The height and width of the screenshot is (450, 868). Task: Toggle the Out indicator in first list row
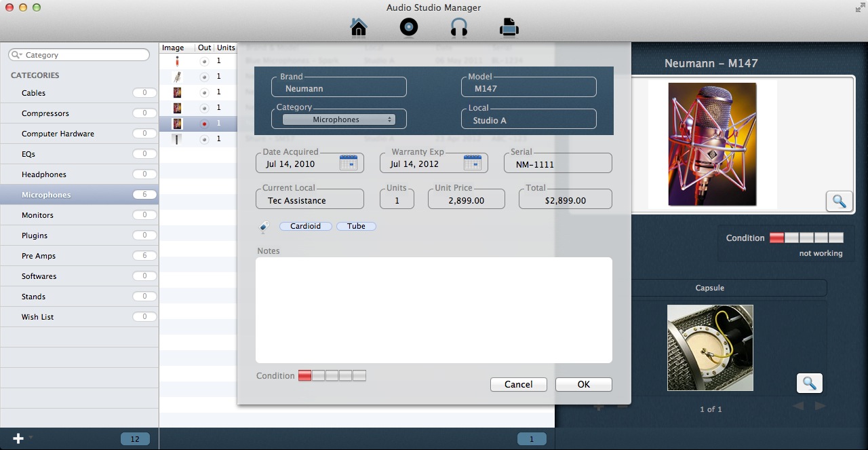point(204,61)
